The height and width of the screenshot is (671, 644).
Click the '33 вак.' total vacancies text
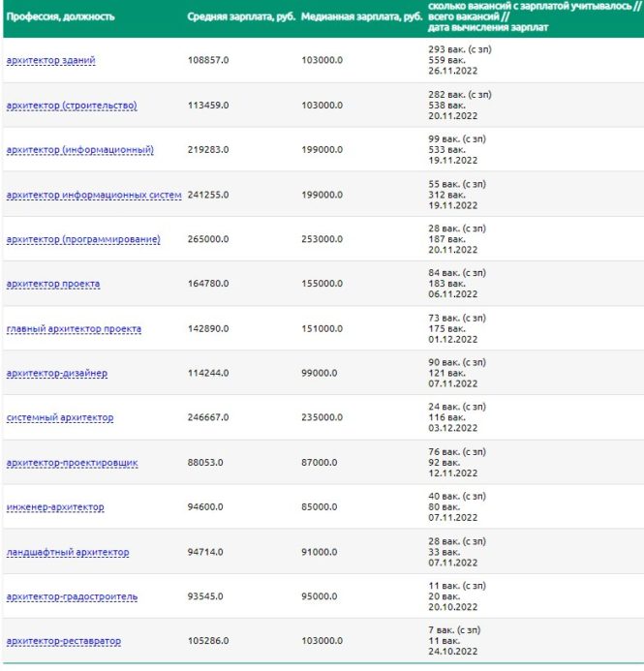[x=445, y=552]
